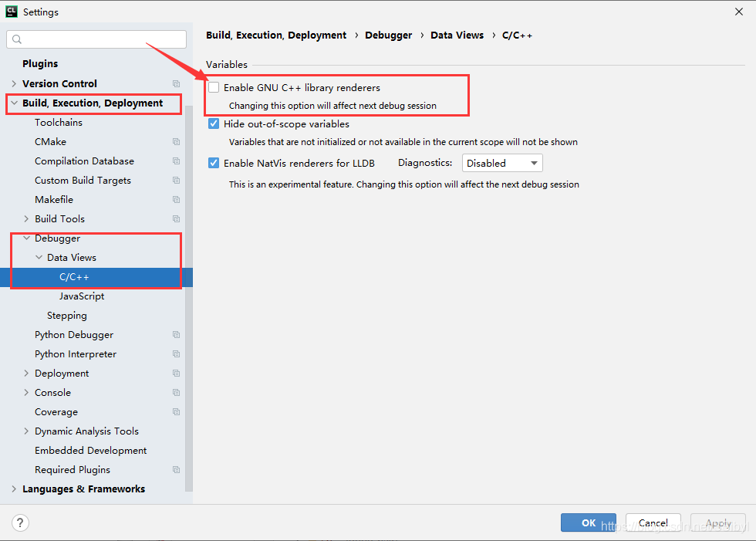The image size is (756, 541).
Task: Click project-level icon next to Python Interpreter
Action: [177, 354]
